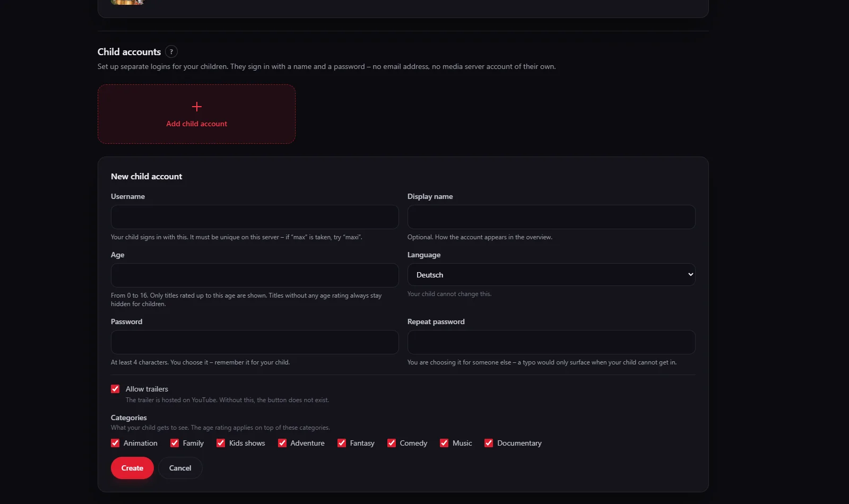Screen dimensions: 849x504
Task: Disable the Documentary category checkbox
Action: pyautogui.click(x=489, y=443)
